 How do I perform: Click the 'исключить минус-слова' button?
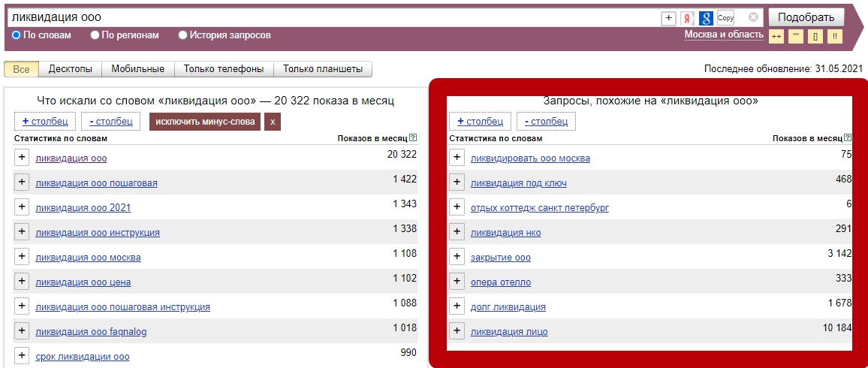(x=205, y=121)
